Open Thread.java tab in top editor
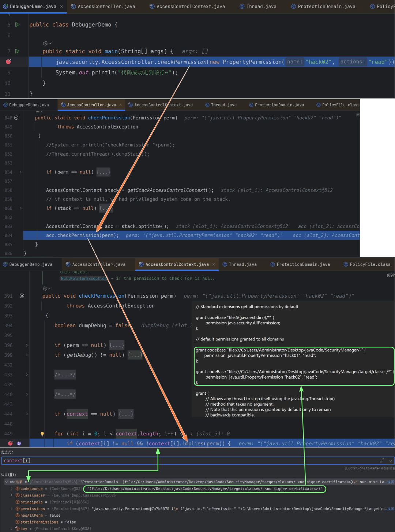Screen dimensions: 395x532 (x=258, y=6)
